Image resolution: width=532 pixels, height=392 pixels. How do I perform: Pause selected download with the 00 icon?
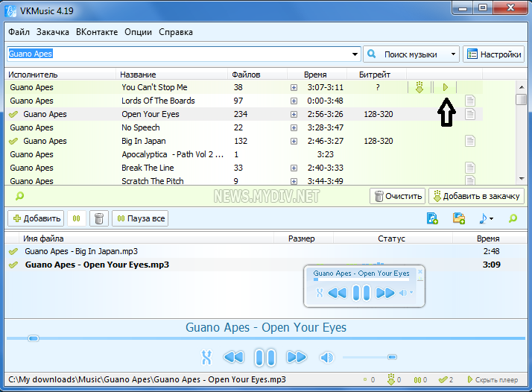(76, 218)
